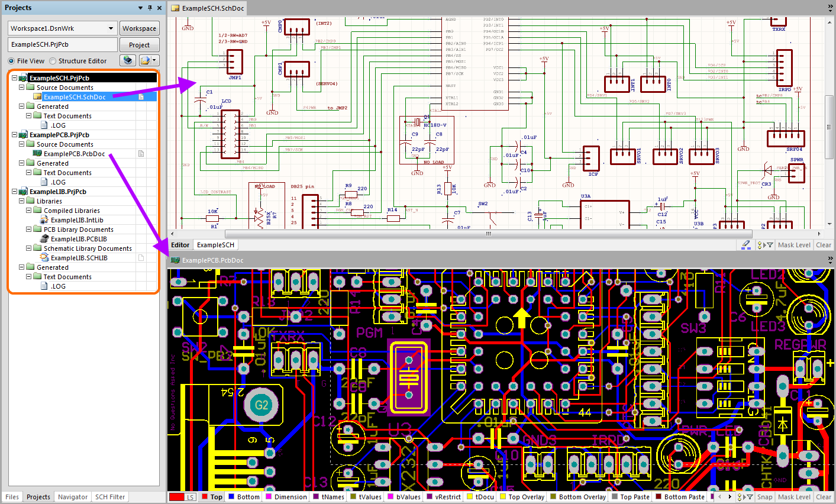This screenshot has height=504, width=836.
Task: Open the ExampleLIB.PCBLIB footprint library icon
Action: [x=43, y=238]
